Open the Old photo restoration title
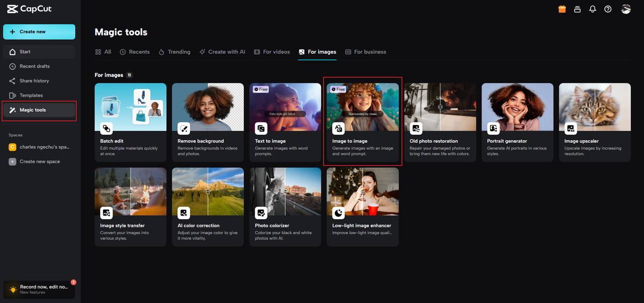 434,141
